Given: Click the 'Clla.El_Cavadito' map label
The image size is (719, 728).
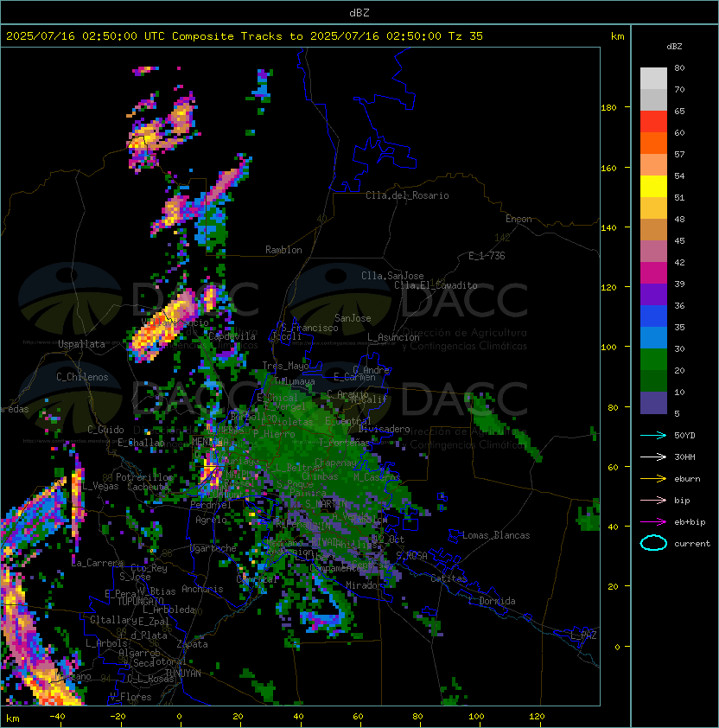Looking at the screenshot, I should tap(436, 285).
